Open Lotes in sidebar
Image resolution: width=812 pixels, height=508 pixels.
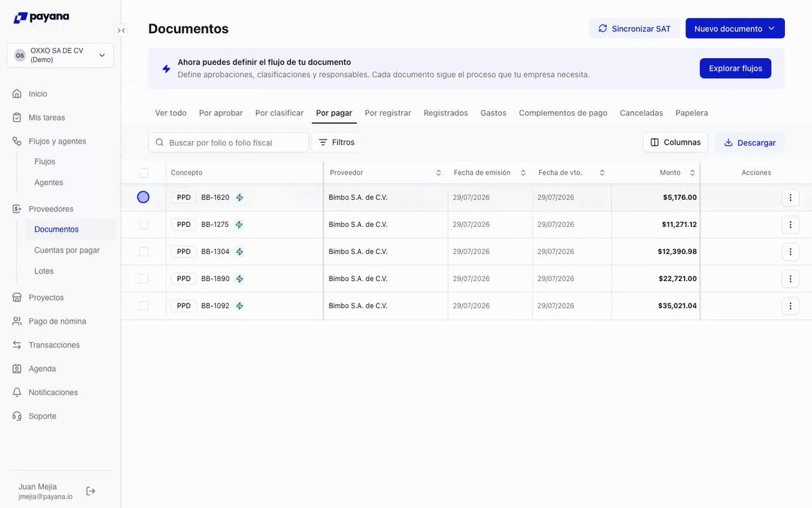click(44, 271)
